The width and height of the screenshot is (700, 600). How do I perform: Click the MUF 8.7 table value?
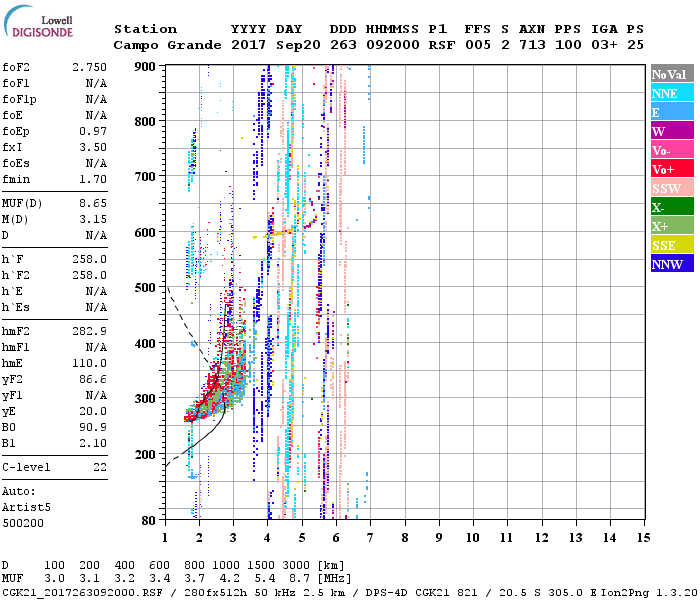point(299,579)
